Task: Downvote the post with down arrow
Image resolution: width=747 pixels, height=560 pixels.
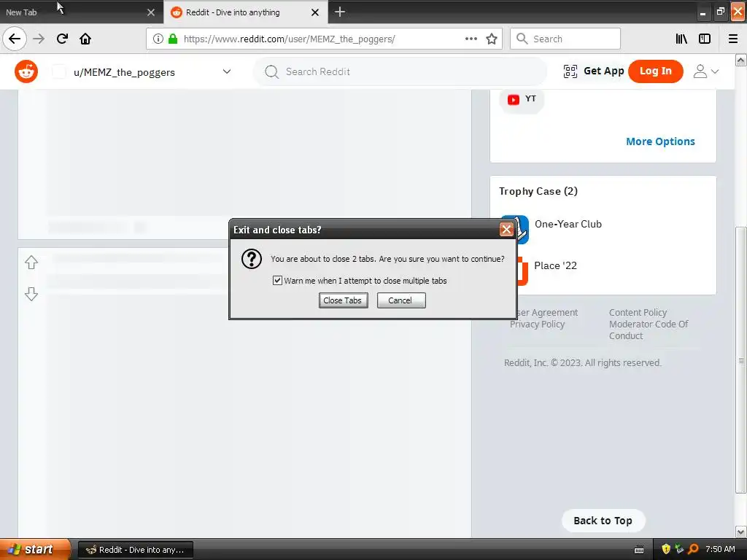Action: [x=31, y=294]
